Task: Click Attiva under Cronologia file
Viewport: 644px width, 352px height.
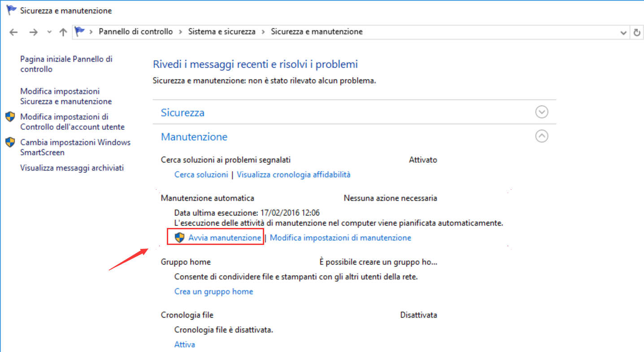Action: pyautogui.click(x=184, y=345)
